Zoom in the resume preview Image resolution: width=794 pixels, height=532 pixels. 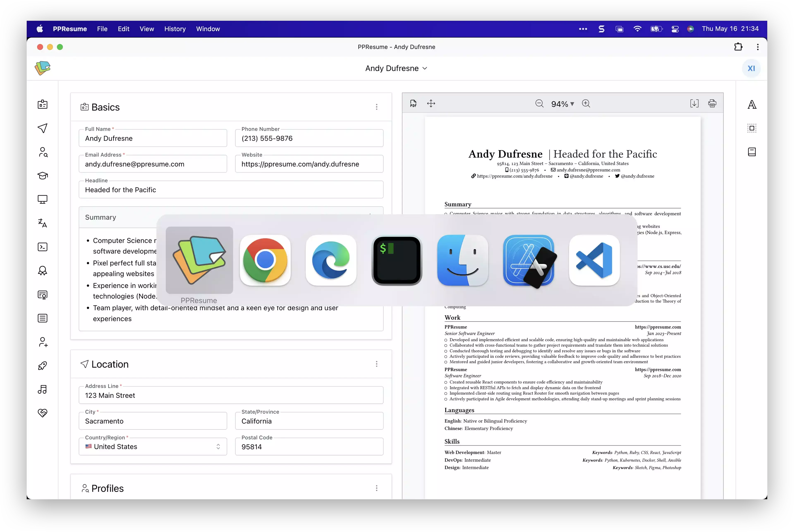tap(586, 104)
